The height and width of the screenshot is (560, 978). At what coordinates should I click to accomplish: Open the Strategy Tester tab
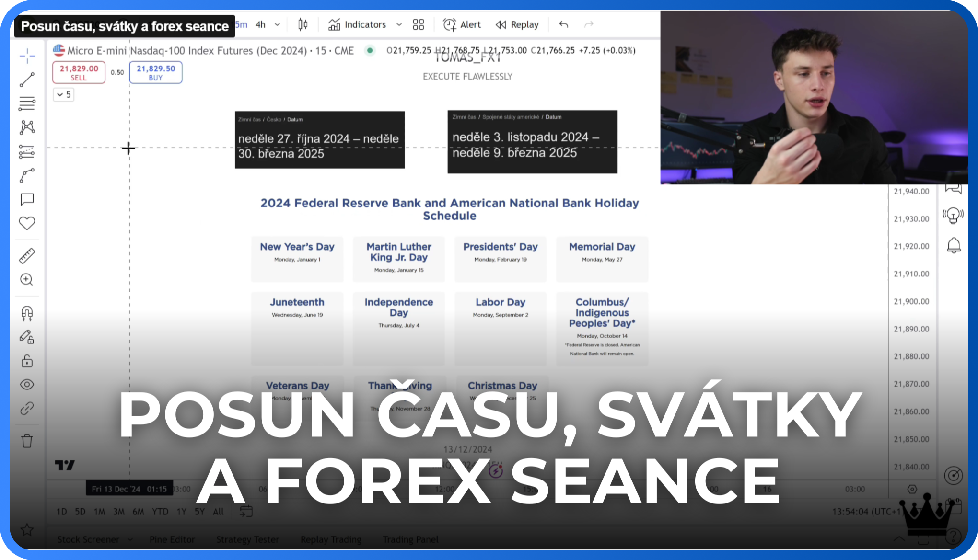coord(247,539)
